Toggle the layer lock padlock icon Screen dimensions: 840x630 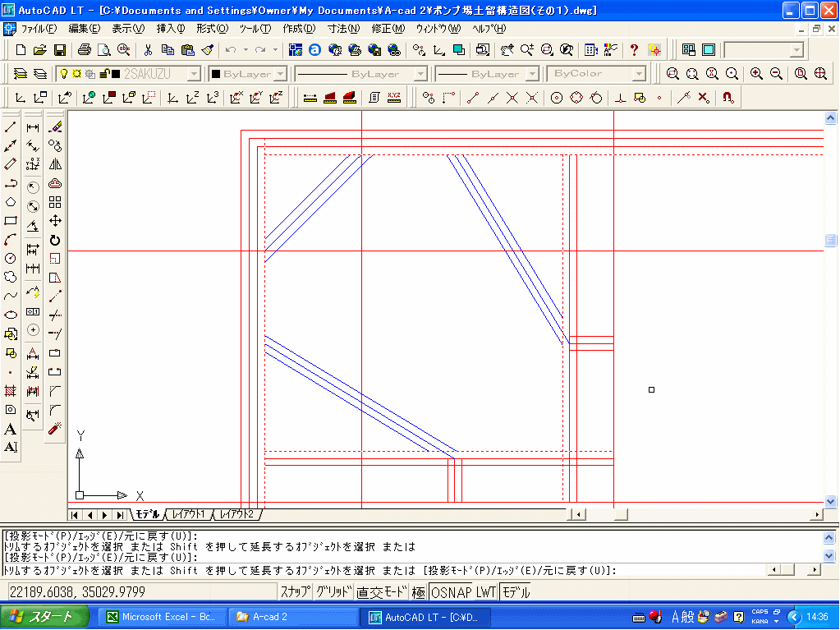click(104, 73)
